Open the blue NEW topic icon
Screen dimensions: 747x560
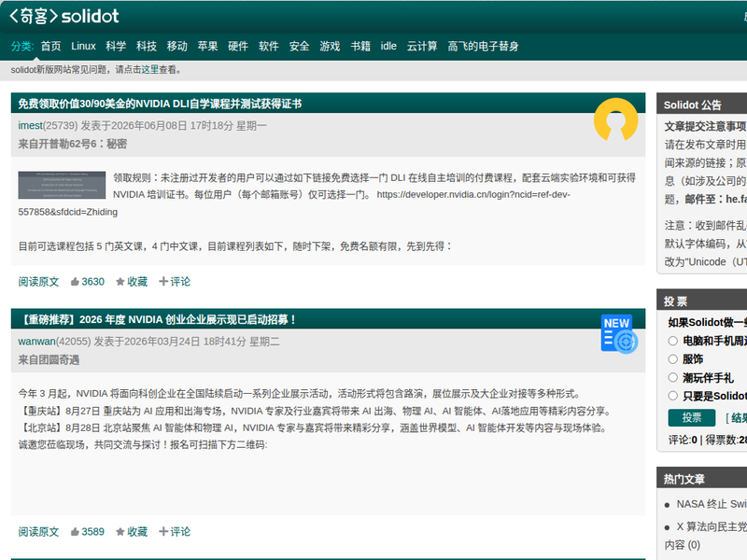tap(619, 334)
